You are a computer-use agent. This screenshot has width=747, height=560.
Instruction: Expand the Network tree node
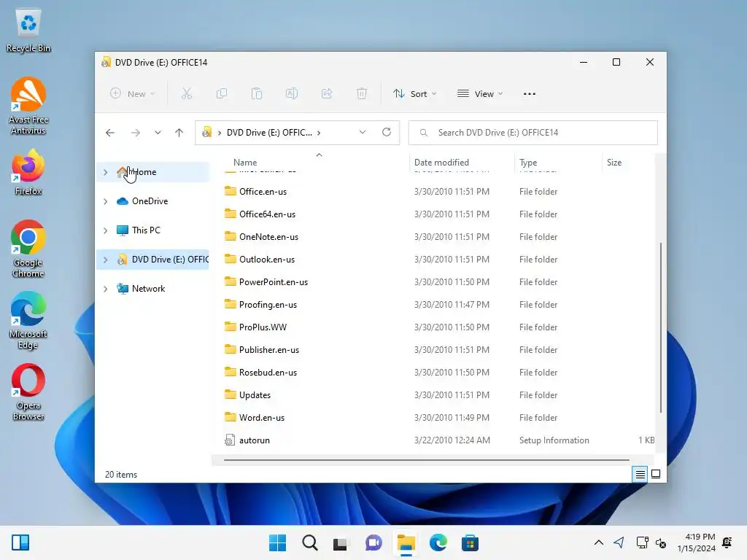105,289
